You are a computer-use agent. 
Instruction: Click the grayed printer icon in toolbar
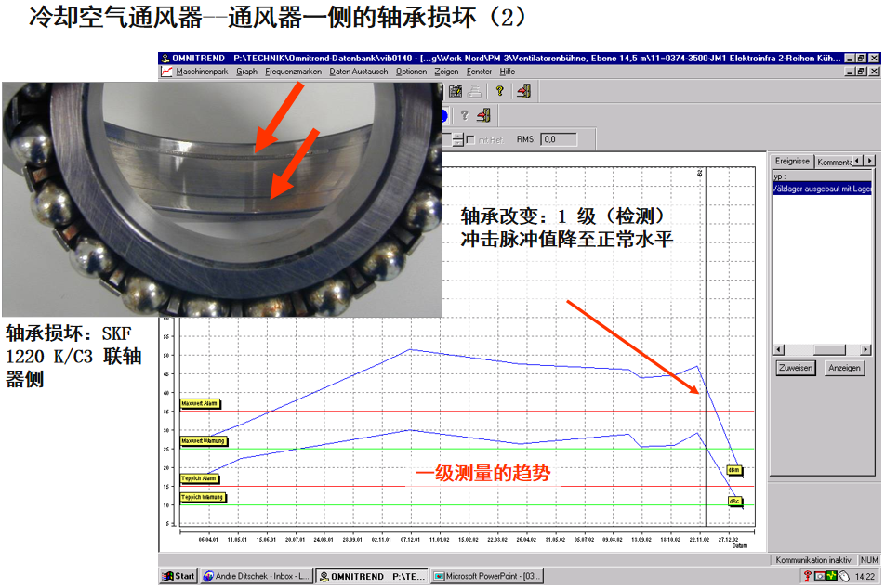[474, 91]
